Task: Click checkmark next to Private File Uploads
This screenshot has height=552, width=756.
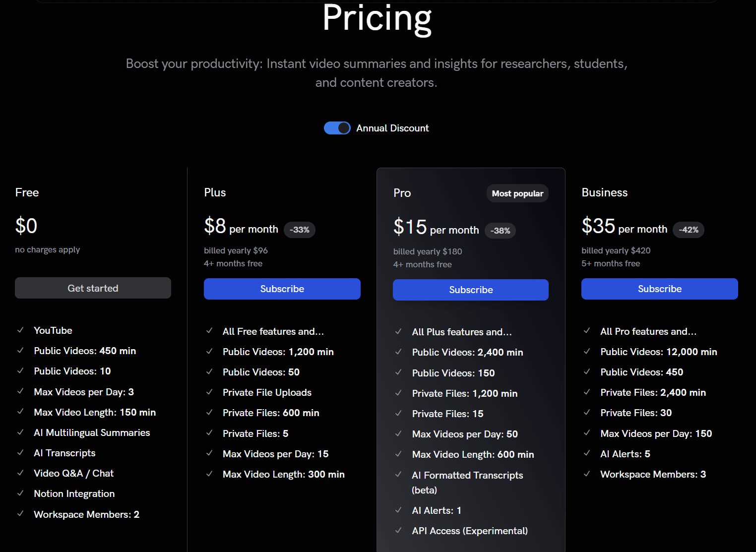Action: coord(209,392)
